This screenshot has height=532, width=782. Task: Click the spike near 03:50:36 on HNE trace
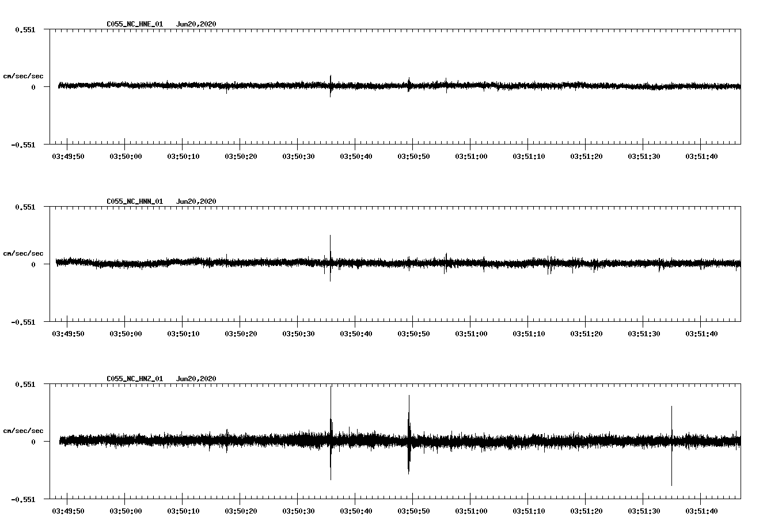point(331,86)
